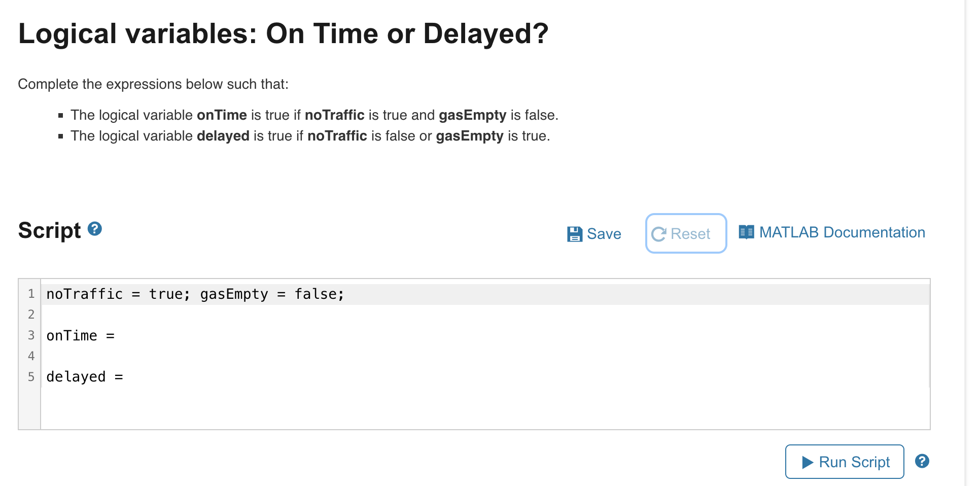Click line number 4 in the gutter
This screenshot has height=486, width=980.
31,356
